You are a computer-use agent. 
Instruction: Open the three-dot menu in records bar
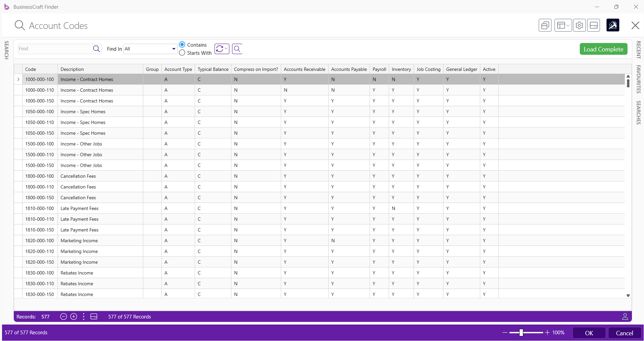click(84, 316)
